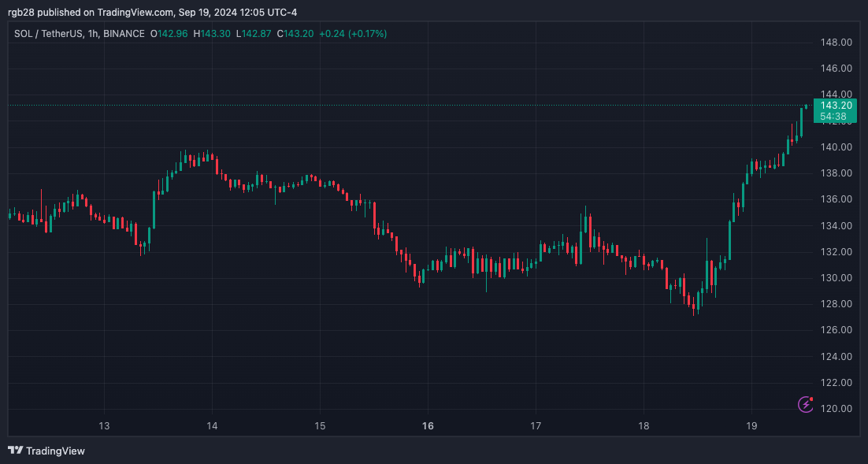Viewport: 868px width, 464px height.
Task: Click the Open value 142.96
Action: click(x=172, y=34)
